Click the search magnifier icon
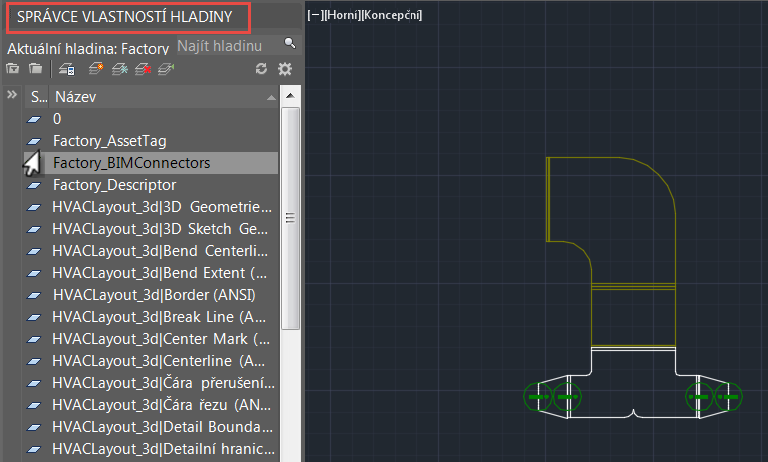 (x=290, y=44)
